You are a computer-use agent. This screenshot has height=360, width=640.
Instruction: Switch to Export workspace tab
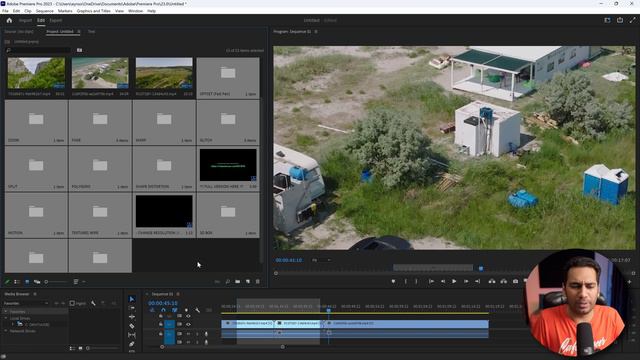56,20
